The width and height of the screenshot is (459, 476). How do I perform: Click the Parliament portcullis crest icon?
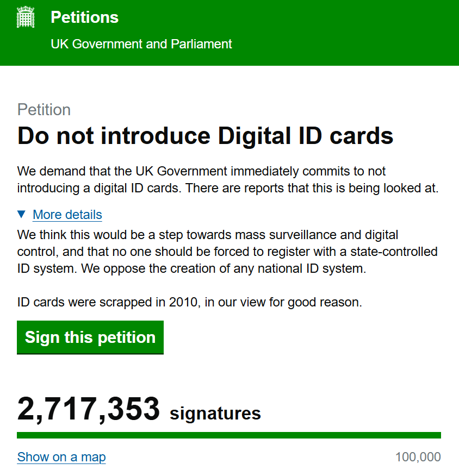point(26,18)
